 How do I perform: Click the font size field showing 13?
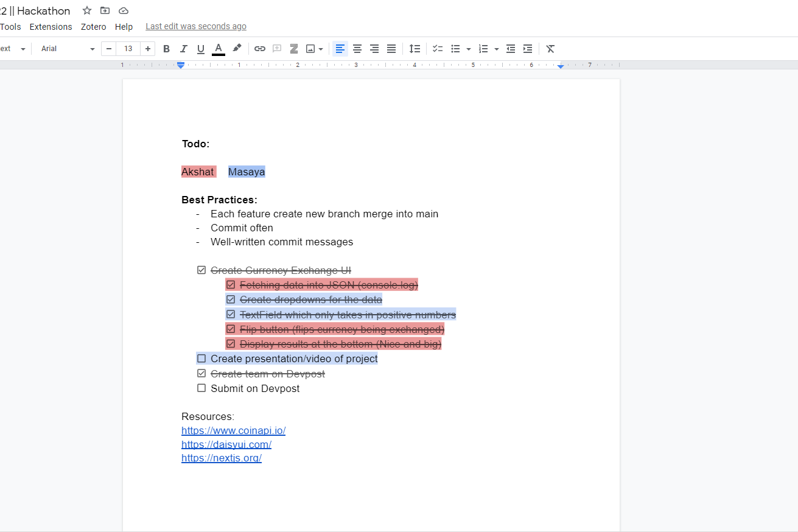click(x=128, y=49)
